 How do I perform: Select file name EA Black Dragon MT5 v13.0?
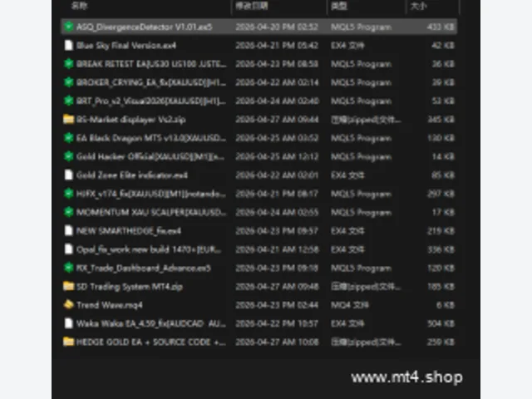pyautogui.click(x=151, y=138)
